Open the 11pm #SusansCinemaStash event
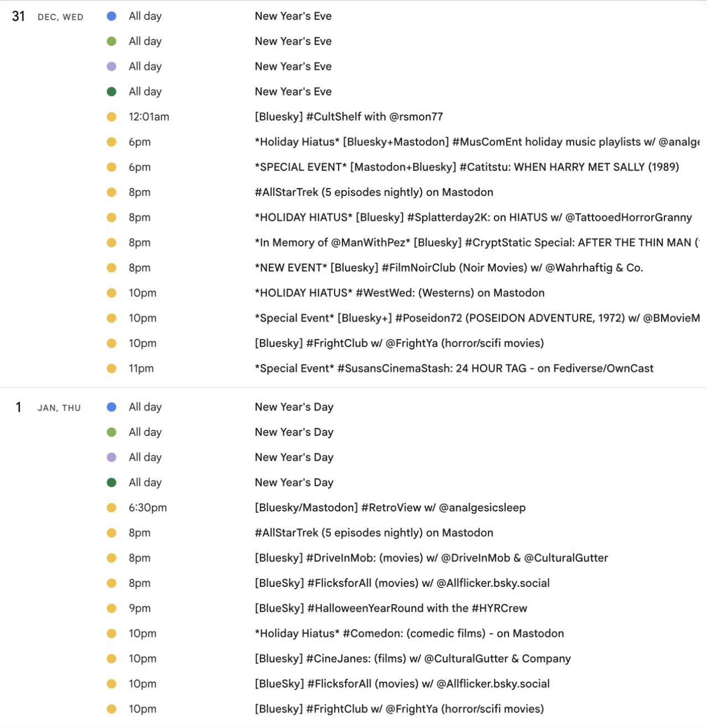The image size is (707, 728). [x=454, y=368]
